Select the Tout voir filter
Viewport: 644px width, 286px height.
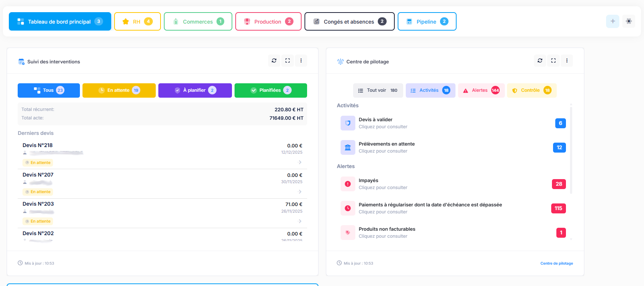pos(378,90)
